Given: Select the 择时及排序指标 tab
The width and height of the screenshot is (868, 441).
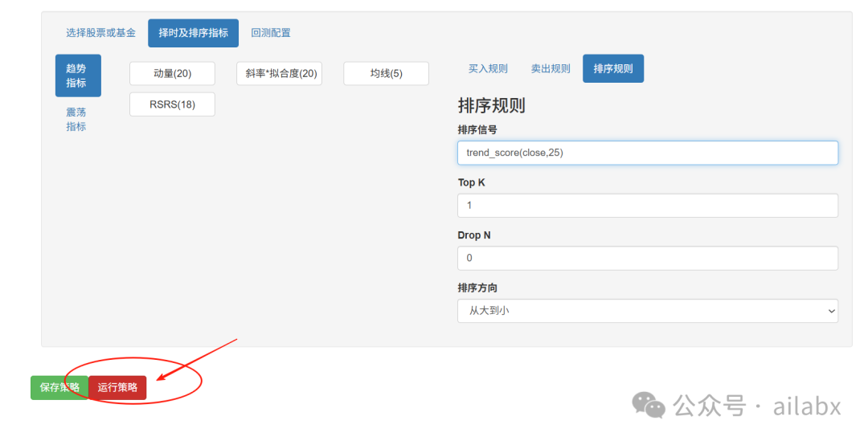Looking at the screenshot, I should click(x=193, y=33).
